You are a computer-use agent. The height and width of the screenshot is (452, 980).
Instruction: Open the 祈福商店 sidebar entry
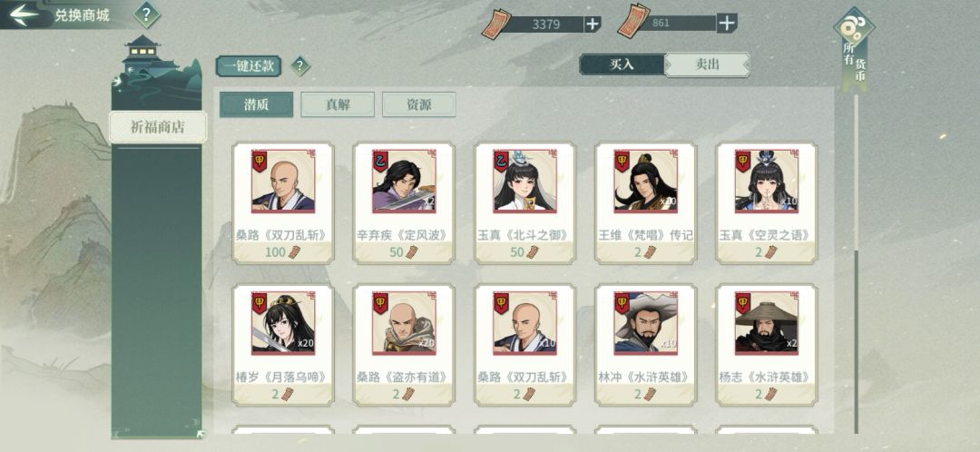[x=158, y=127]
